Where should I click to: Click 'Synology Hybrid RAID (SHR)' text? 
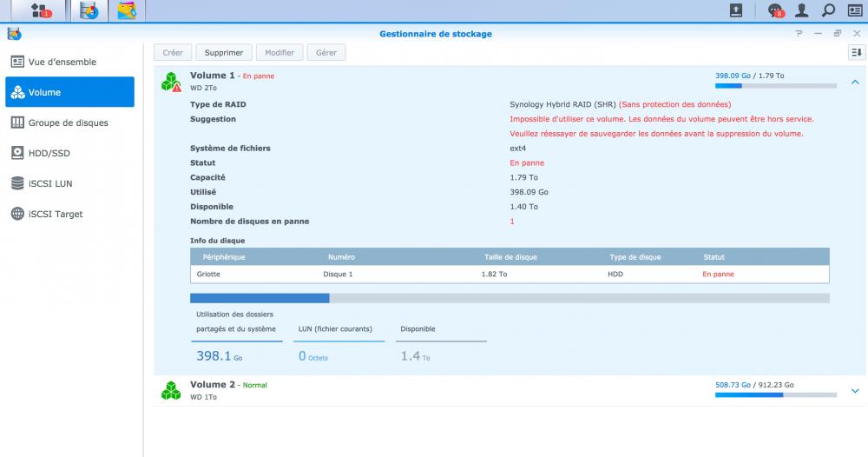pyautogui.click(x=562, y=104)
